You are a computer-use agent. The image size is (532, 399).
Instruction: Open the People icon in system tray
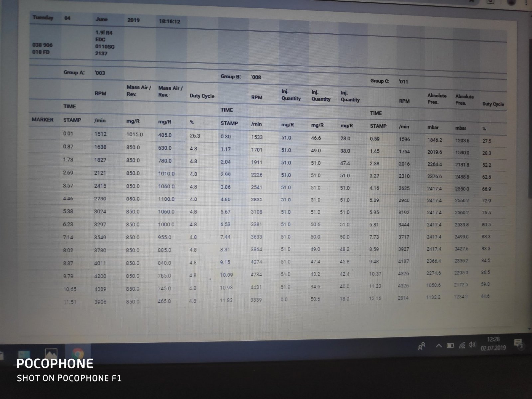click(x=422, y=346)
